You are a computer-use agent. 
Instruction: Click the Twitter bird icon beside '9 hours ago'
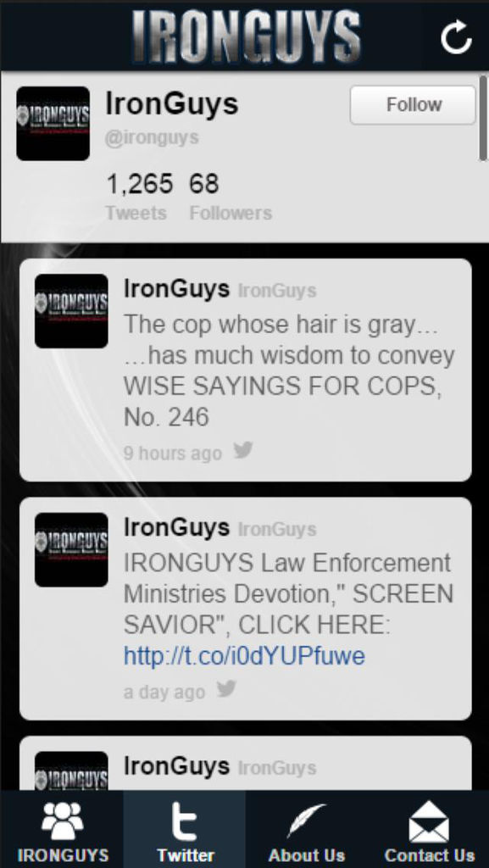coord(242,450)
